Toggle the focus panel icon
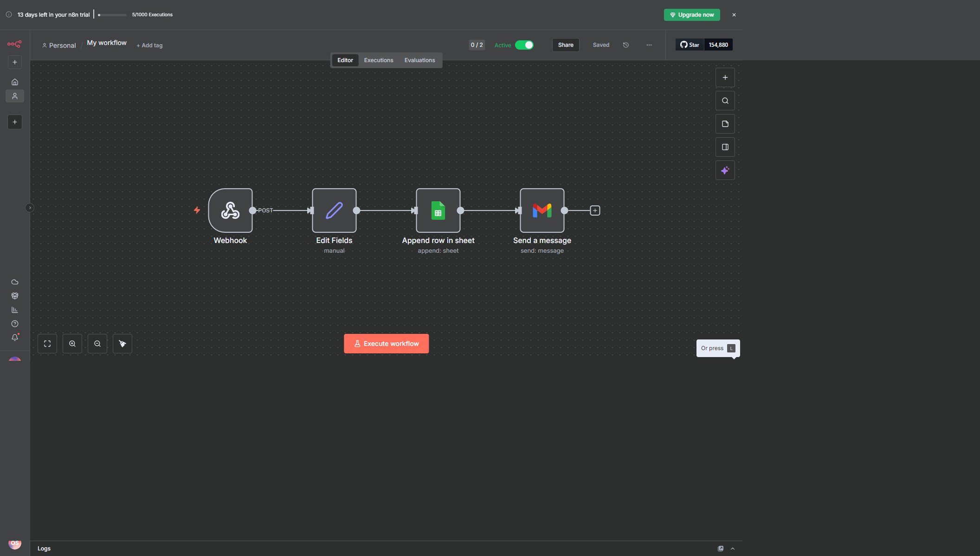The height and width of the screenshot is (556, 980). click(725, 147)
